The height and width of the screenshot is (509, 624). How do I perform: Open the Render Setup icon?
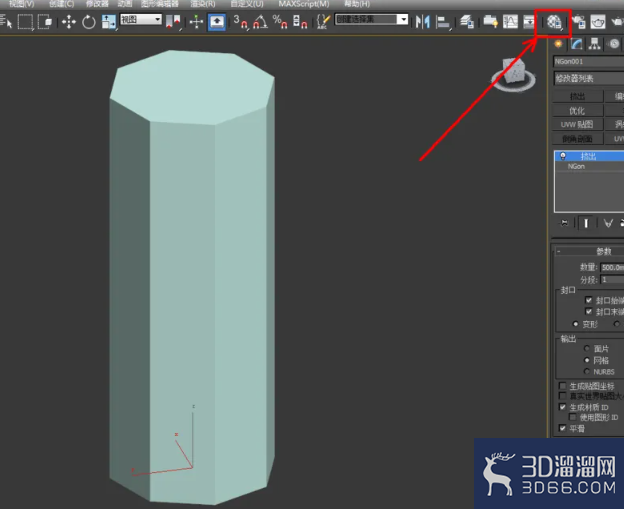[578, 21]
